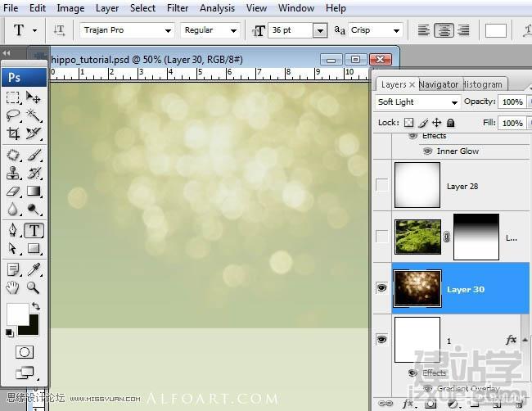
Task: Select the Slice tool
Action: click(34, 133)
